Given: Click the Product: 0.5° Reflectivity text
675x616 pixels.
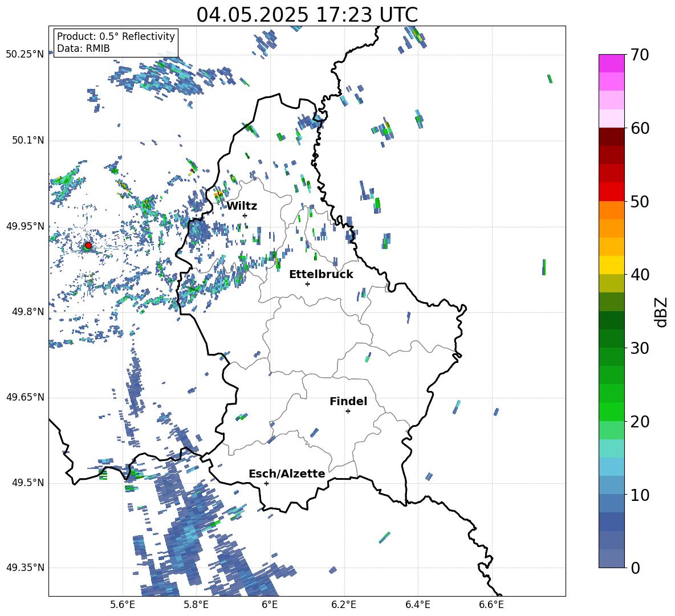Looking at the screenshot, I should tap(116, 36).
